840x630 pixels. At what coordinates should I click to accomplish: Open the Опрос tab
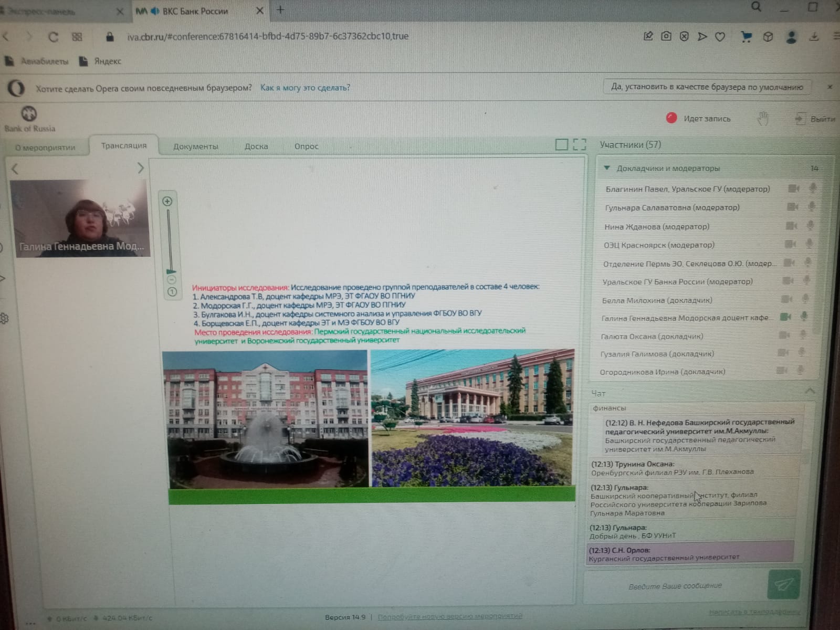tap(306, 146)
